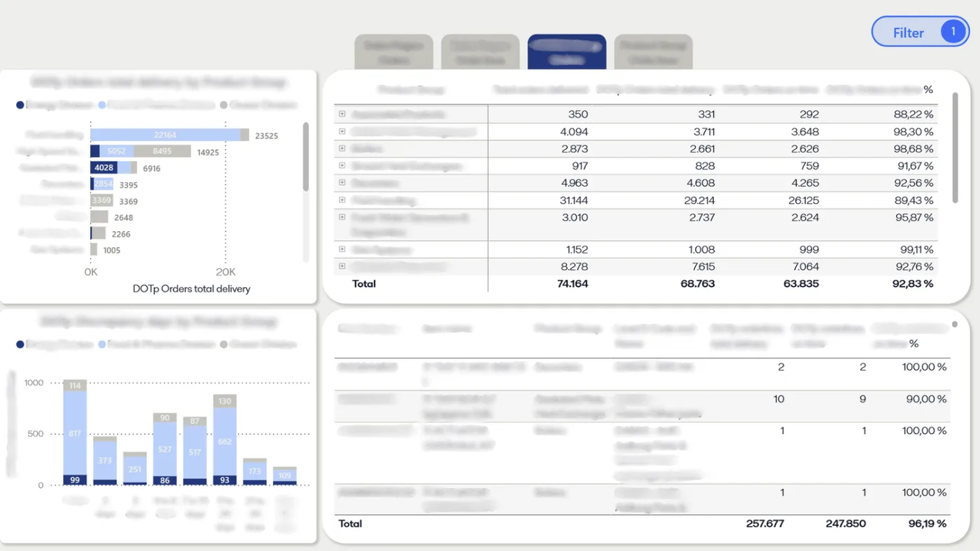Screen dimensions: 980x551
Task: Click the product group table's vertical scrollbar
Action: click(955, 148)
